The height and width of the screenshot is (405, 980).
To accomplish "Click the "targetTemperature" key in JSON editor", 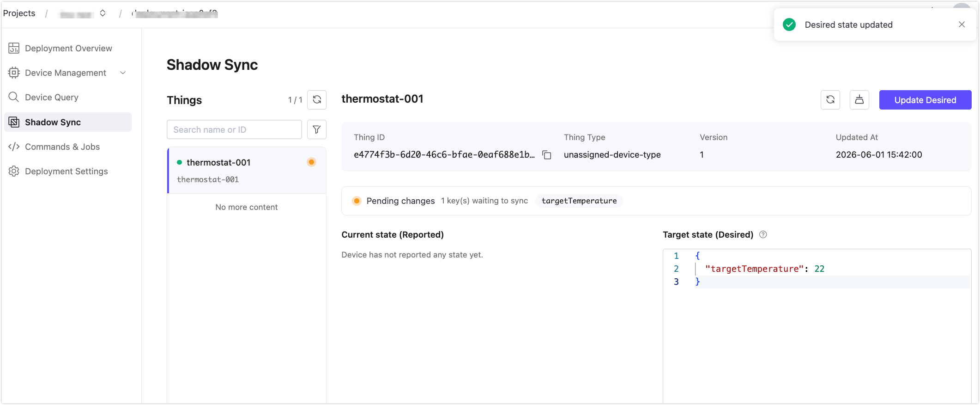I will 754,269.
